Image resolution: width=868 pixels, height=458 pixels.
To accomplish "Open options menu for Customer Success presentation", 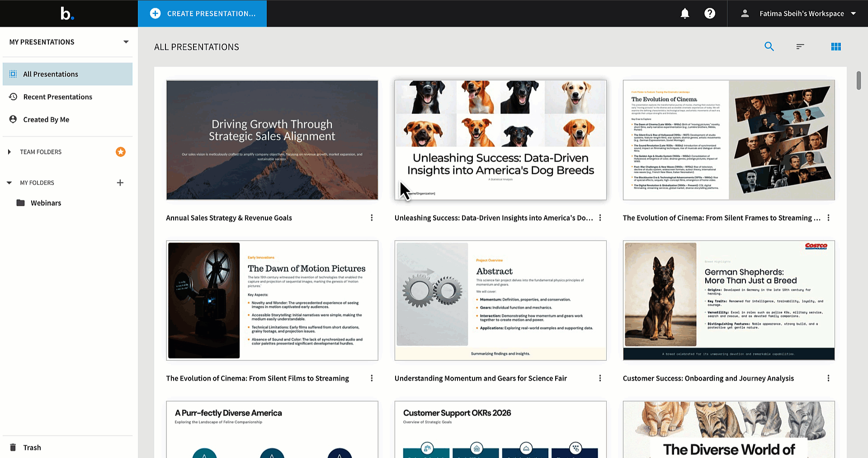I will coord(828,378).
